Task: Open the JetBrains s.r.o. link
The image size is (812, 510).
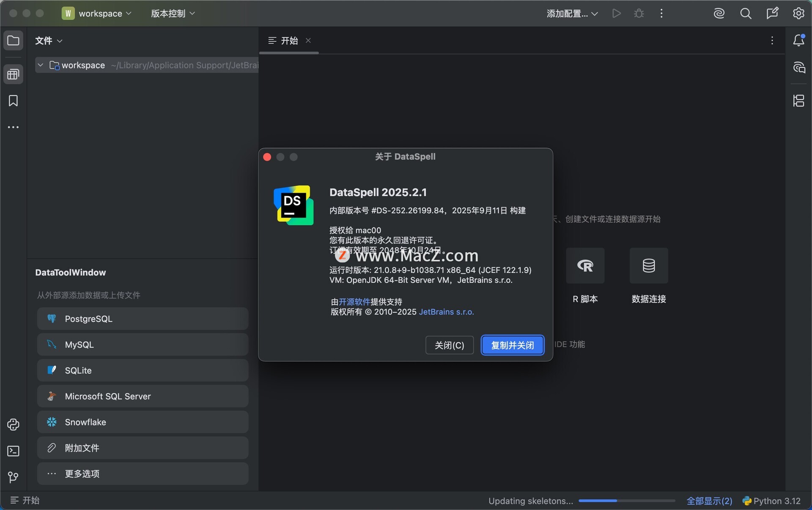Action: tap(446, 312)
